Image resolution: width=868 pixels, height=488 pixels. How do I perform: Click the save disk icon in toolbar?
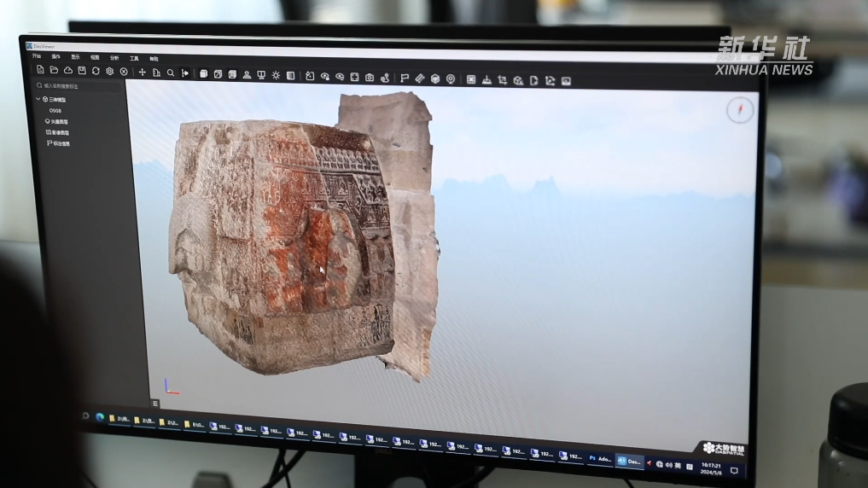82,71
